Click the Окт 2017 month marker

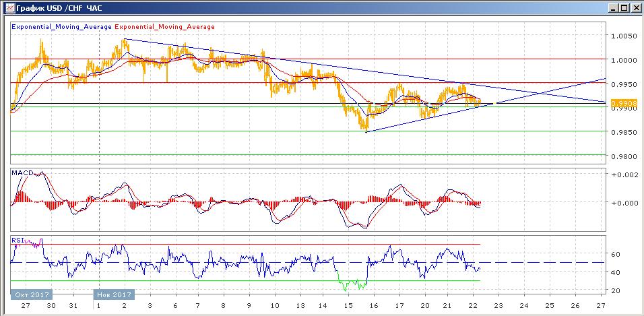[x=32, y=294]
